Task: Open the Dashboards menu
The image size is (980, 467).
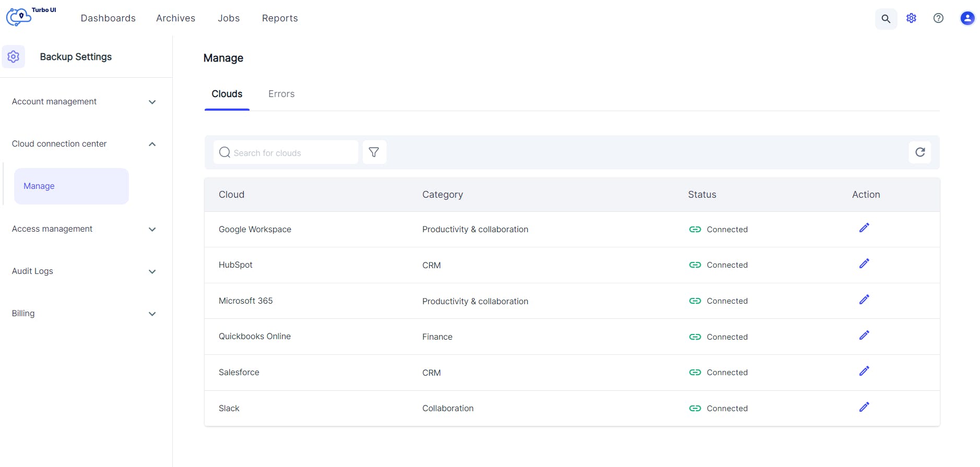Action: coord(108,18)
